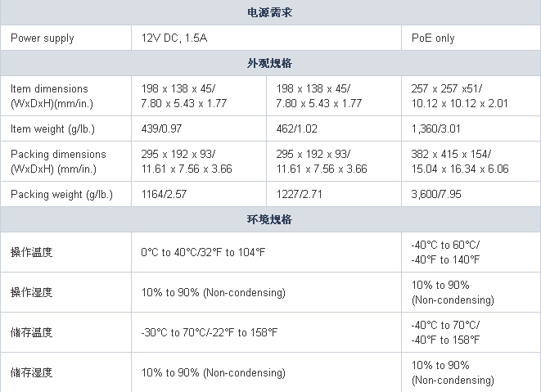Select the PoE only cell
The image size is (541, 392).
[x=434, y=38]
